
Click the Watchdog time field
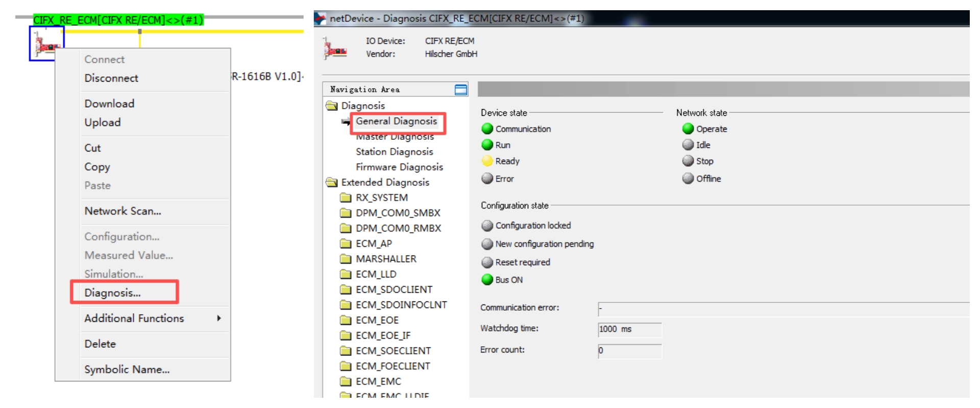pyautogui.click(x=630, y=329)
